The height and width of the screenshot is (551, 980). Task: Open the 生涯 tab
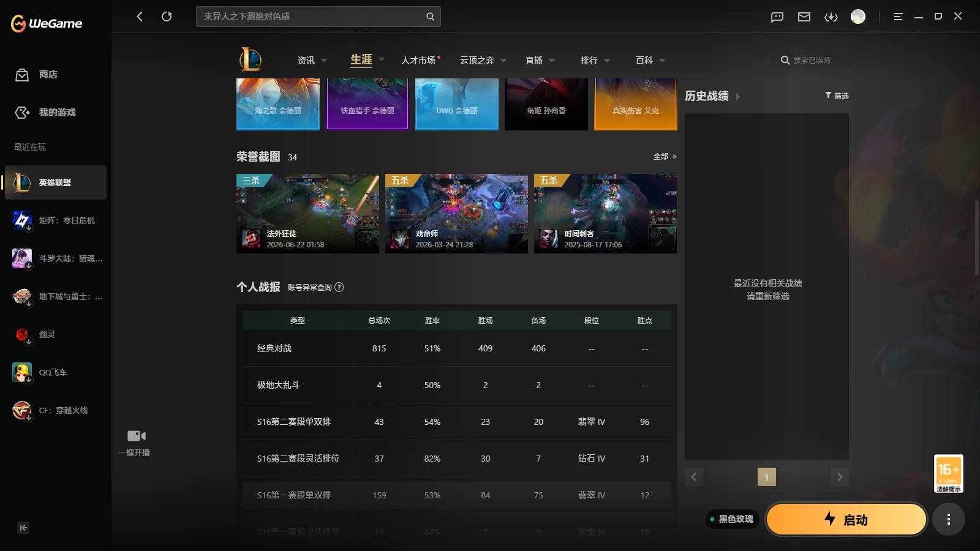pos(361,59)
